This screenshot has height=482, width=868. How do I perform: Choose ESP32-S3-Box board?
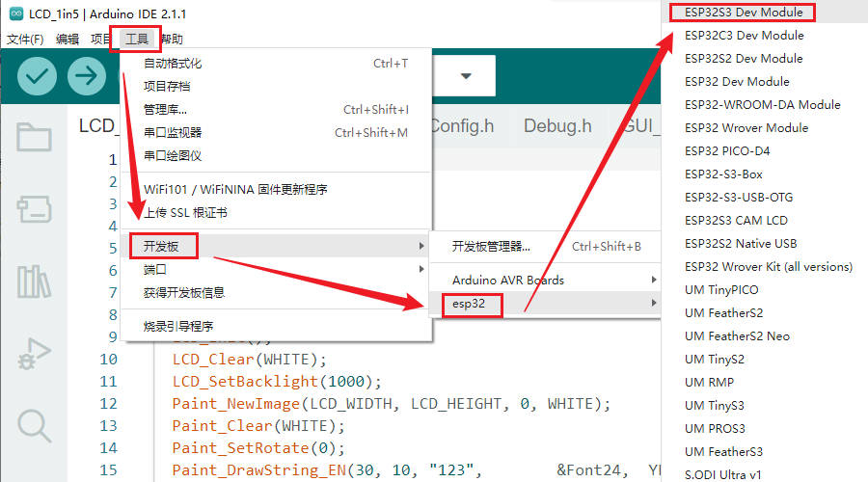(x=765, y=174)
